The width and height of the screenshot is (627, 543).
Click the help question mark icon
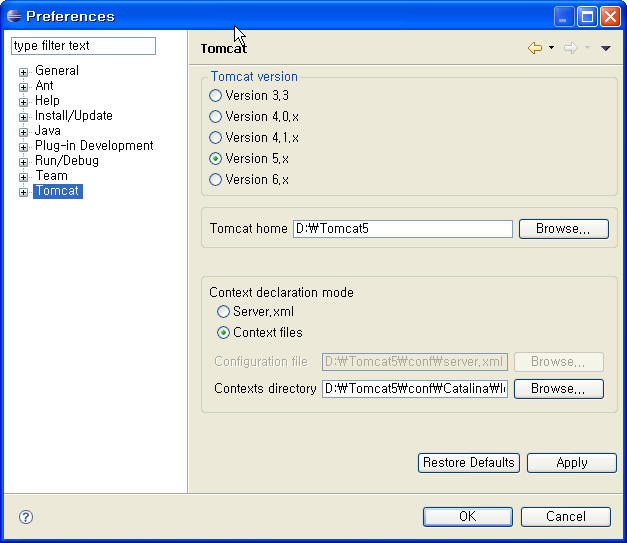click(26, 517)
